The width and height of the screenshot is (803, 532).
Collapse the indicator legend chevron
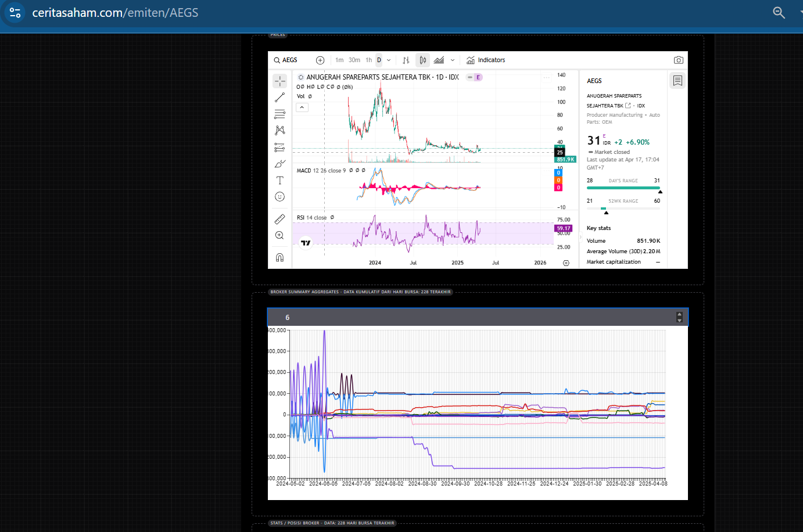(302, 107)
